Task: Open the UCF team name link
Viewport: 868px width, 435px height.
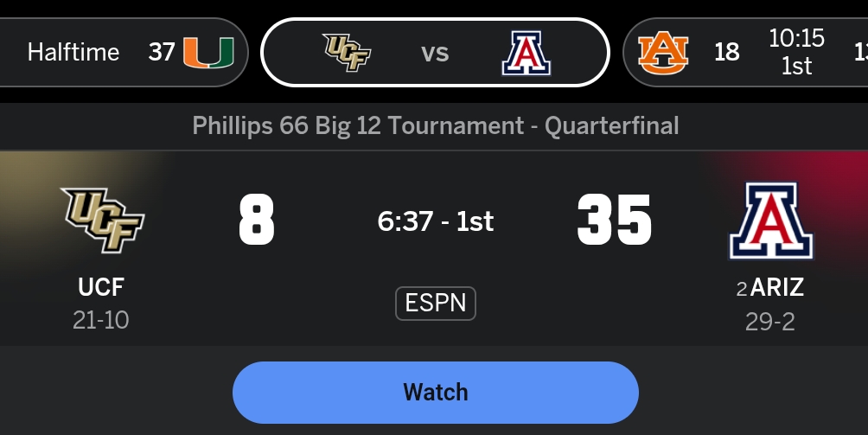Action: [x=101, y=286]
